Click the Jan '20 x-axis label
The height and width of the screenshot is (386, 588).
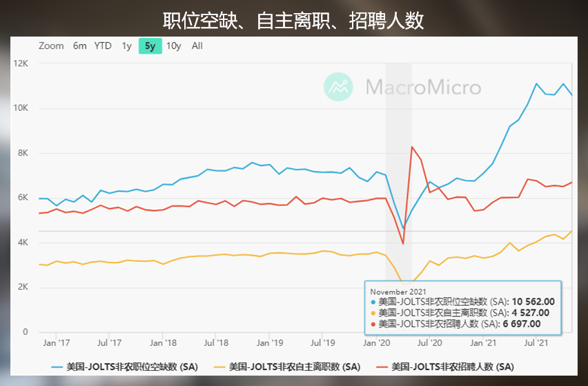(377, 343)
